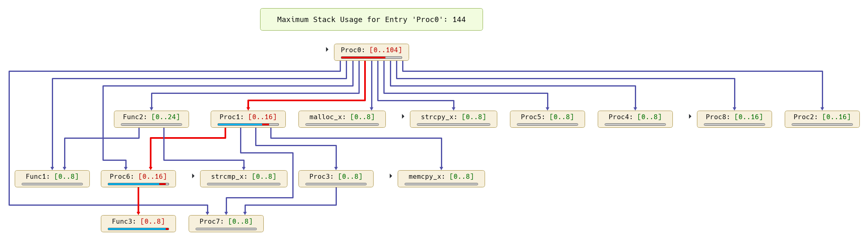Select the Proc4 [0..8] node
Image resolution: width=868 pixels, height=240 pixels.
click(635, 119)
